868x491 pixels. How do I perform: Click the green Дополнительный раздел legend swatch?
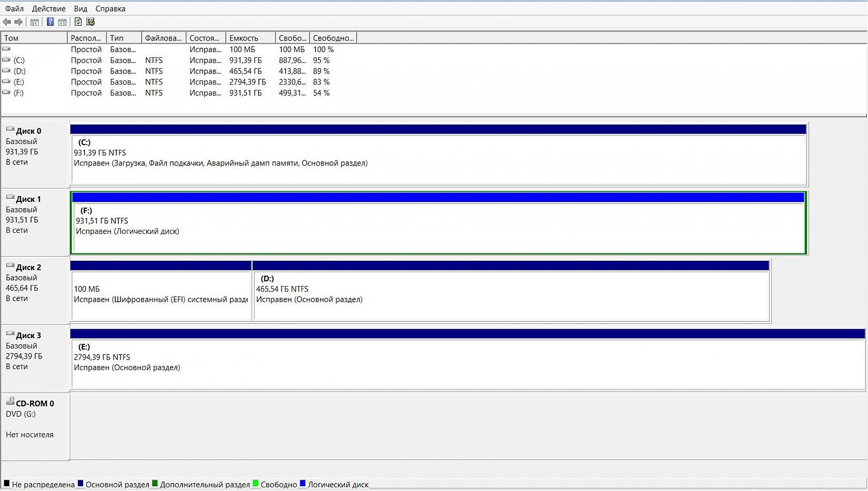coord(155,484)
